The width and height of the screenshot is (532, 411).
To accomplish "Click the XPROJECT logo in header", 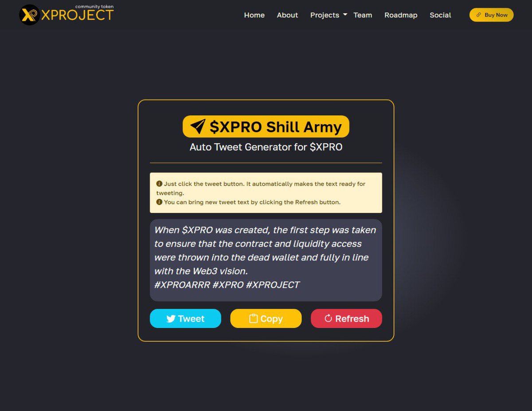I will (x=66, y=14).
